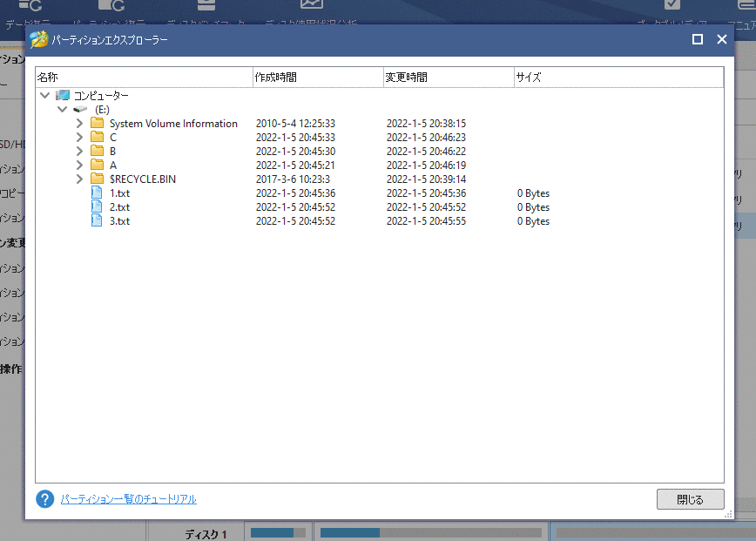Click the folder icon of System Volume Information

[x=98, y=124]
